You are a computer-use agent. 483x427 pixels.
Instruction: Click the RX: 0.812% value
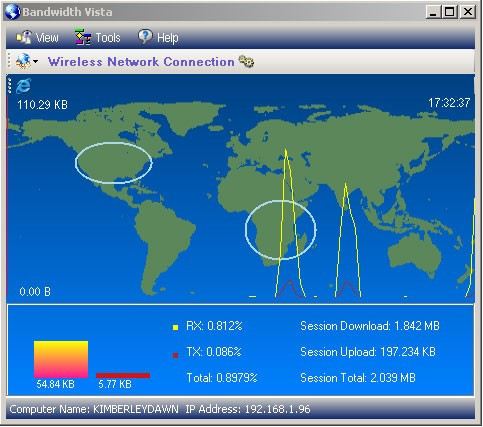click(x=214, y=326)
